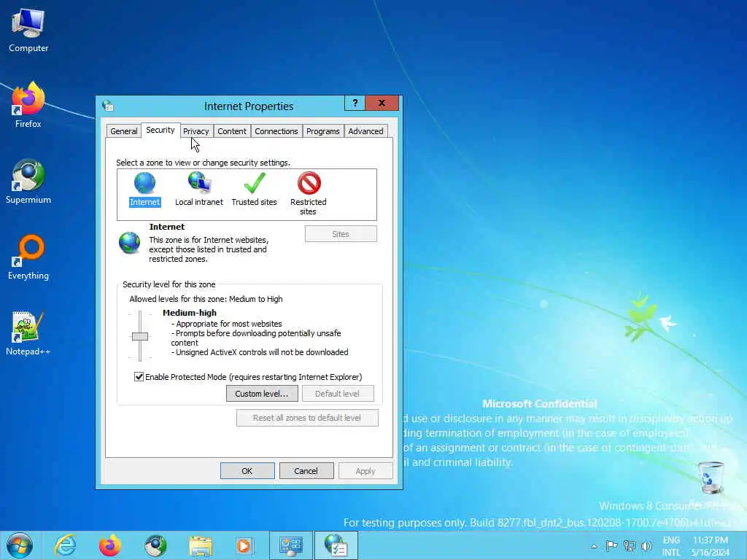The height and width of the screenshot is (560, 747).
Task: Click the network tray icon
Action: tap(630, 545)
